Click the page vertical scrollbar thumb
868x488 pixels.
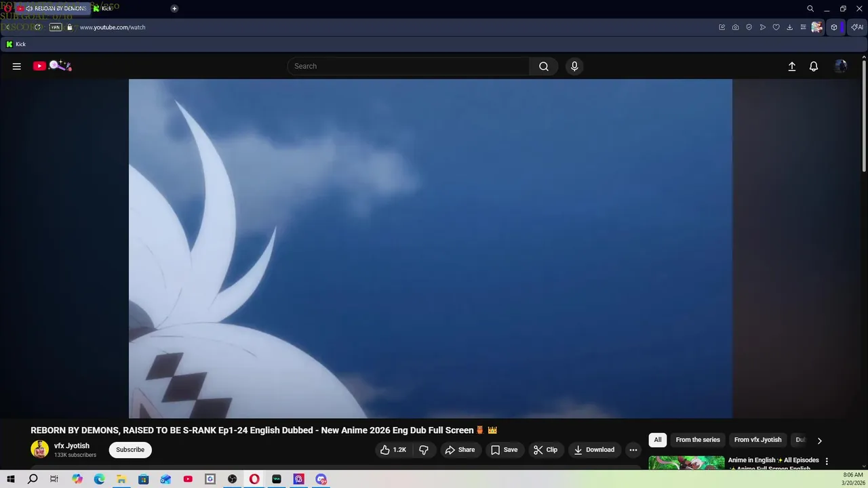864,115
